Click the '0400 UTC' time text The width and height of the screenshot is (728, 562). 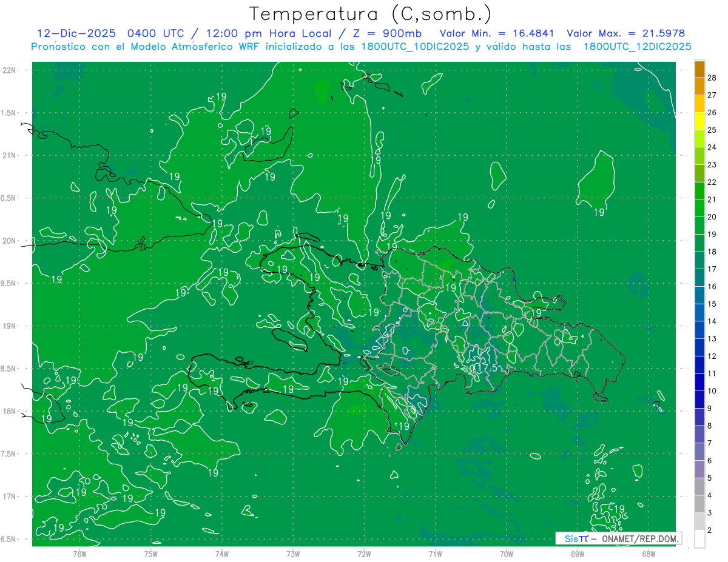pos(156,33)
